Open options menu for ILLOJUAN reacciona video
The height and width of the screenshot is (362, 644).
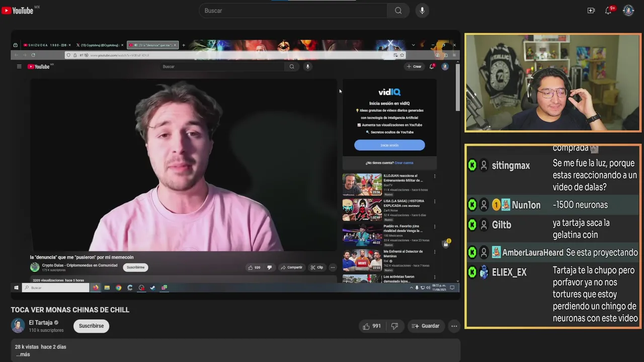point(435,176)
